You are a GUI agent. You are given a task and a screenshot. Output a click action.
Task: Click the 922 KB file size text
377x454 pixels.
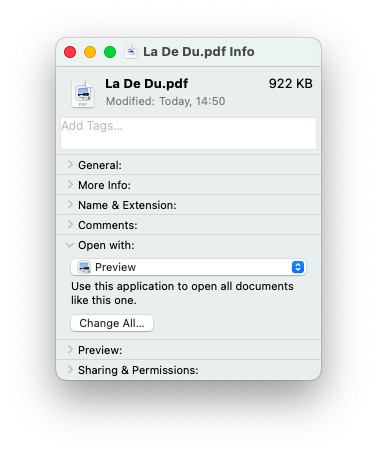pyautogui.click(x=291, y=84)
